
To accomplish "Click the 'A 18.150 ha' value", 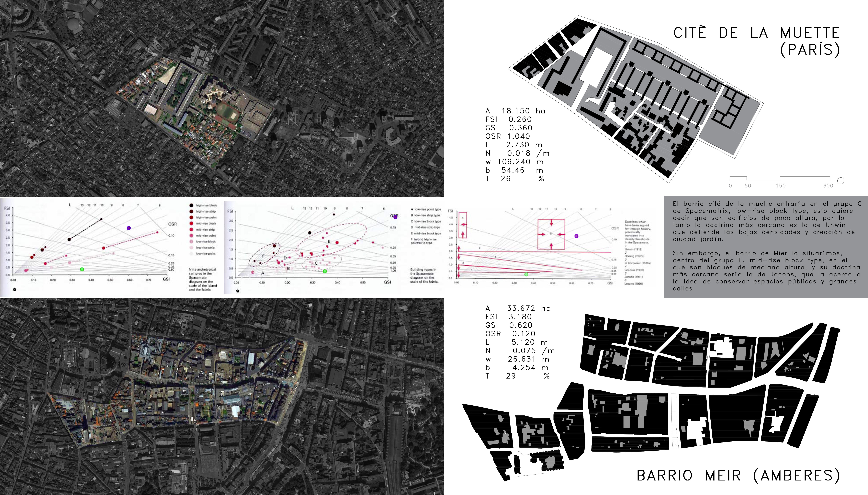I will (x=515, y=111).
